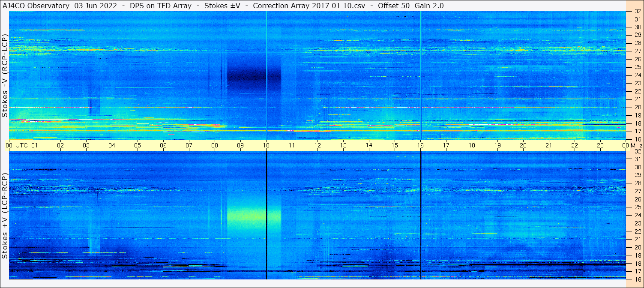Viewport: 644px width, 288px height.
Task: Click 'Offset 50' in the title
Action: tap(394, 6)
